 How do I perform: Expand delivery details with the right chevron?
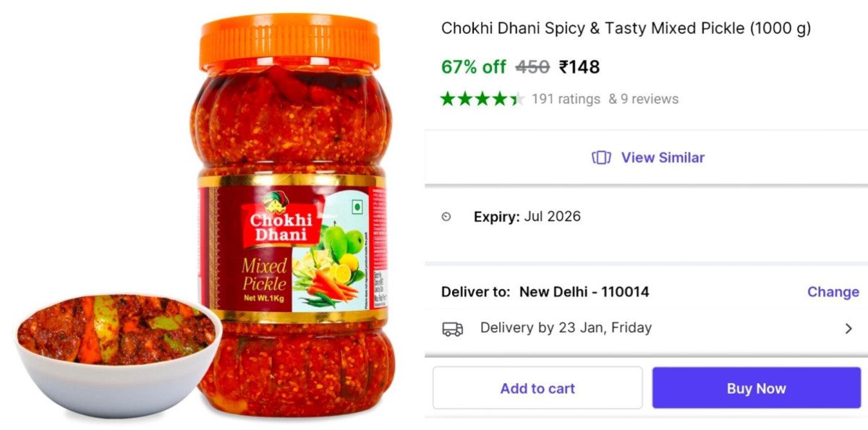848,329
